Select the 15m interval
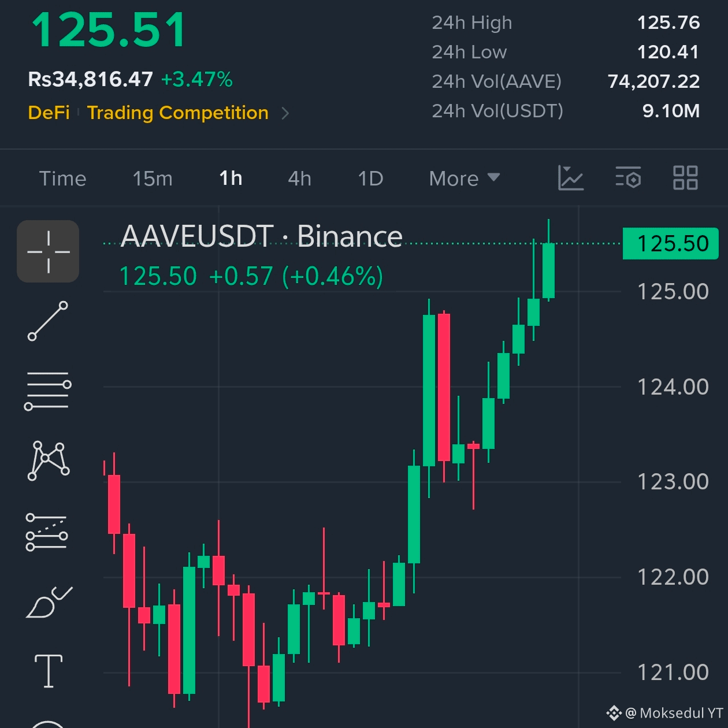 pyautogui.click(x=153, y=179)
